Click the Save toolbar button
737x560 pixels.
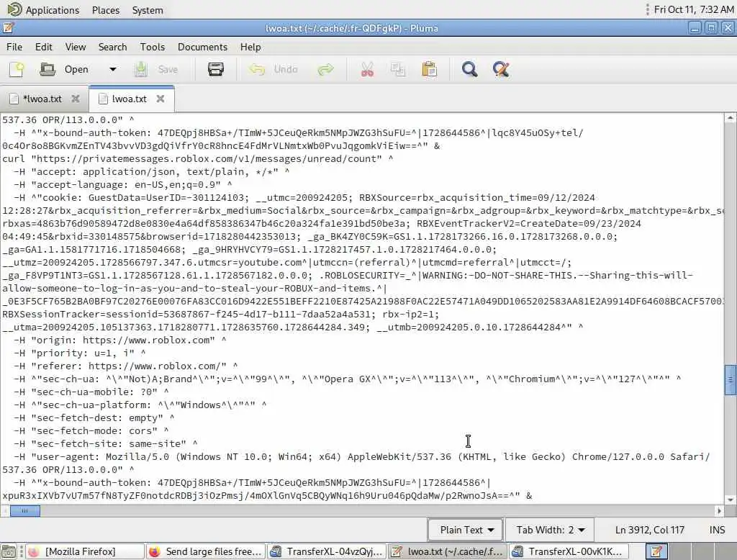click(x=156, y=70)
